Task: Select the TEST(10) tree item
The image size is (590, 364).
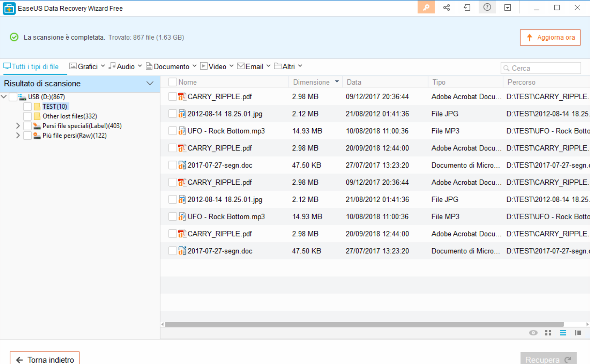Action: 55,106
